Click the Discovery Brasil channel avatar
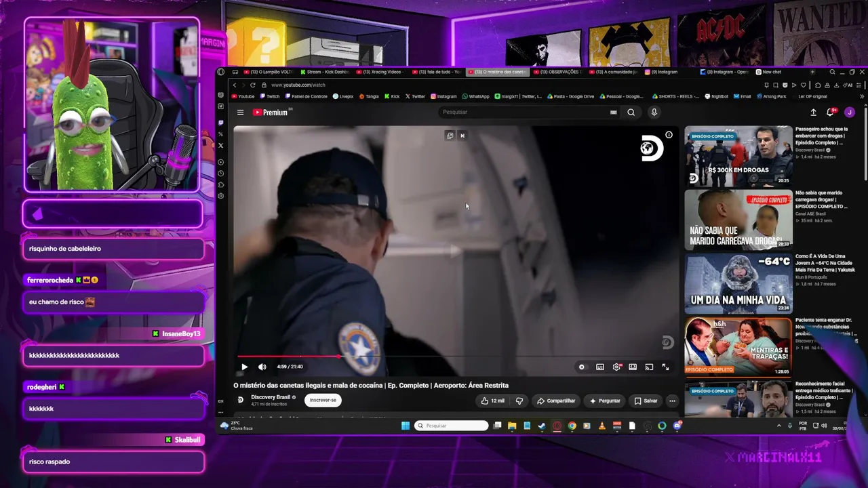The width and height of the screenshot is (868, 488). 240,400
